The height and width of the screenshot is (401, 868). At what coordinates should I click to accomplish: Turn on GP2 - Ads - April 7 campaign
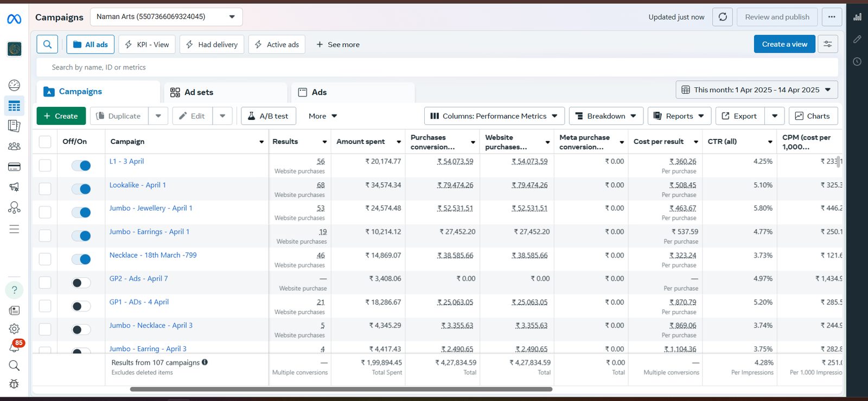[81, 283]
